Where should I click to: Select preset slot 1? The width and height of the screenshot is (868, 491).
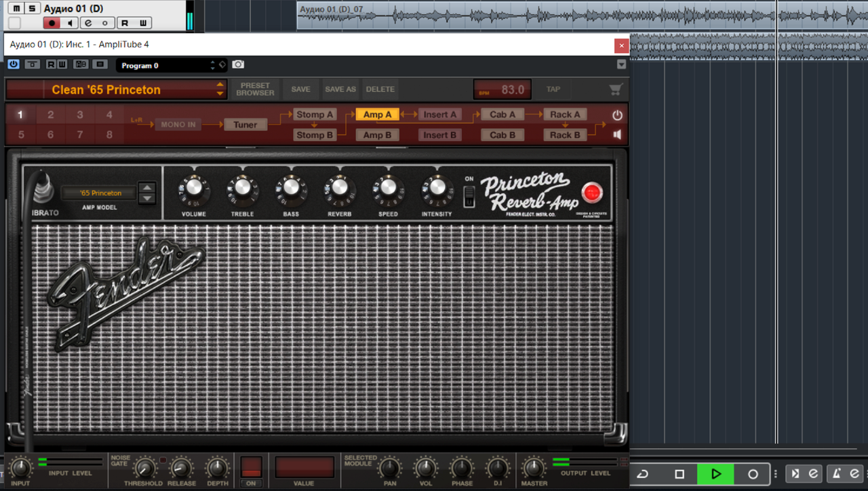(21, 115)
